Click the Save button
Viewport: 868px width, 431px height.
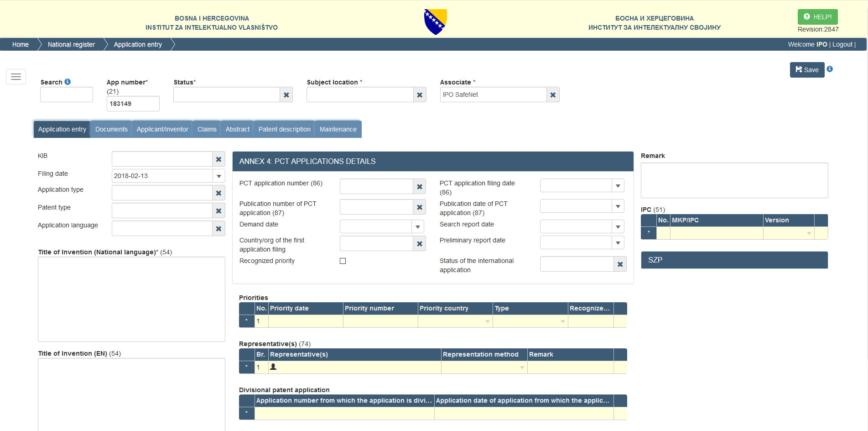[x=807, y=70]
